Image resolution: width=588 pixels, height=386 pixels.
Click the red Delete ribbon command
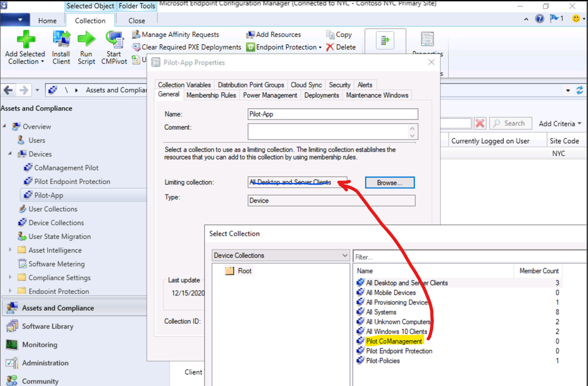pos(341,47)
